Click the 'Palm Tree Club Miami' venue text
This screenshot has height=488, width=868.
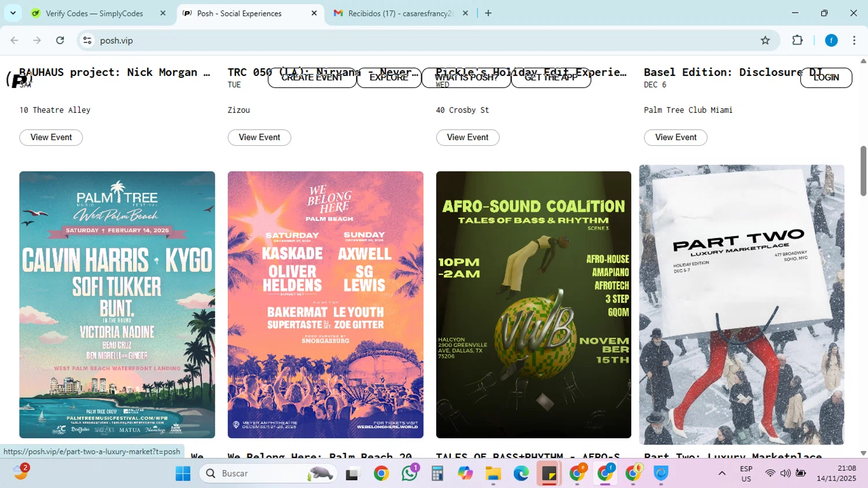688,110
